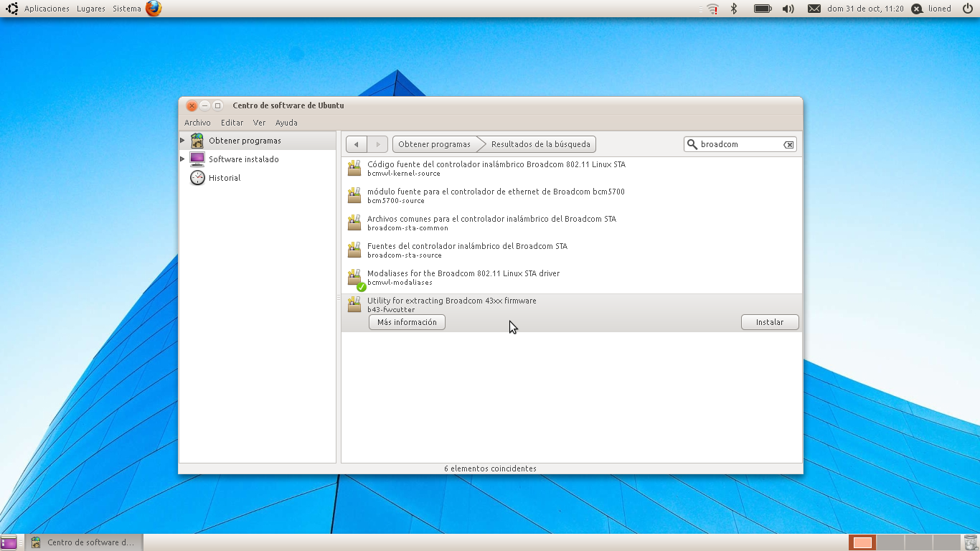Click the lioned username in the top panel
This screenshot has width=980, height=551.
940,9
